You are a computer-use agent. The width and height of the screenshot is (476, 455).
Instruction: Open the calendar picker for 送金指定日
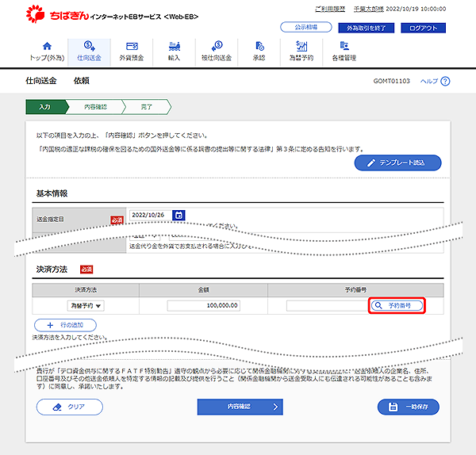178,215
